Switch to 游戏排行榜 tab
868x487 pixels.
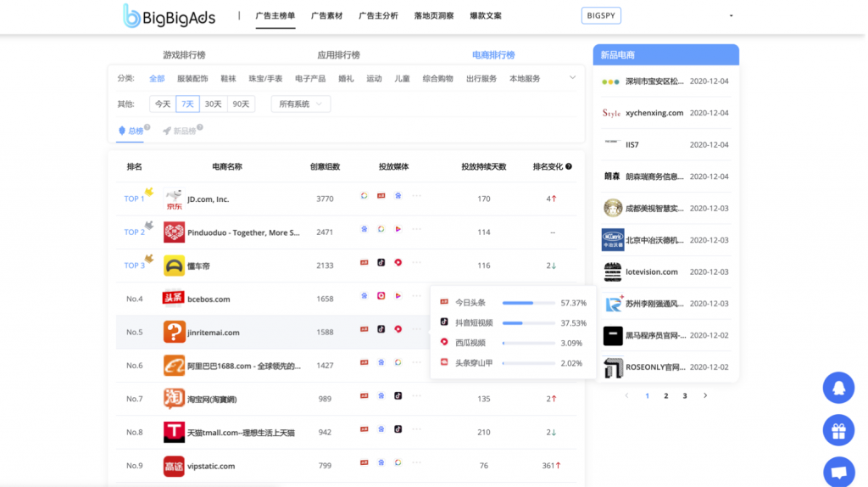184,55
